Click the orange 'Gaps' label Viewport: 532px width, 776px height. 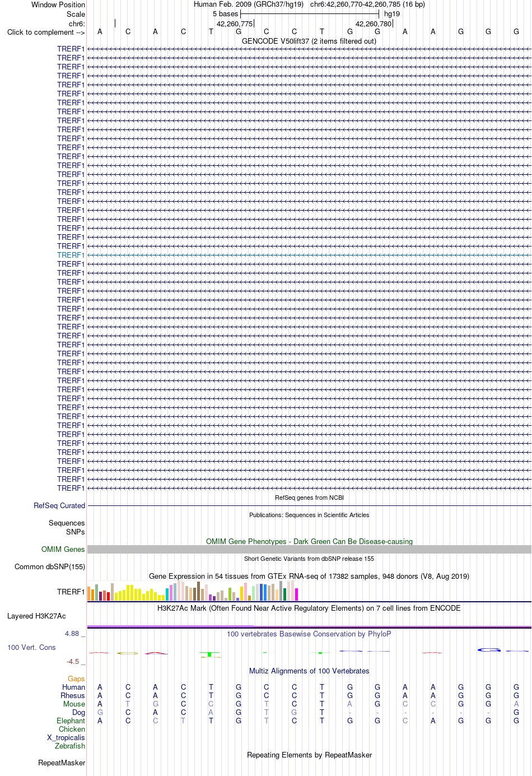tap(76, 679)
